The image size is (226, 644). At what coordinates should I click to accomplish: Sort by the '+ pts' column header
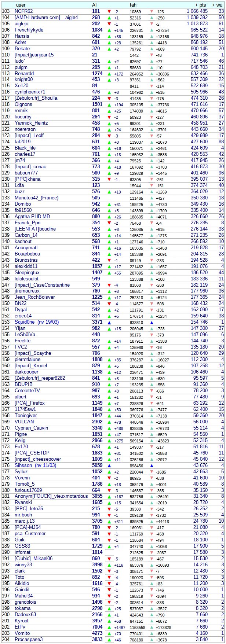coord(200,5)
